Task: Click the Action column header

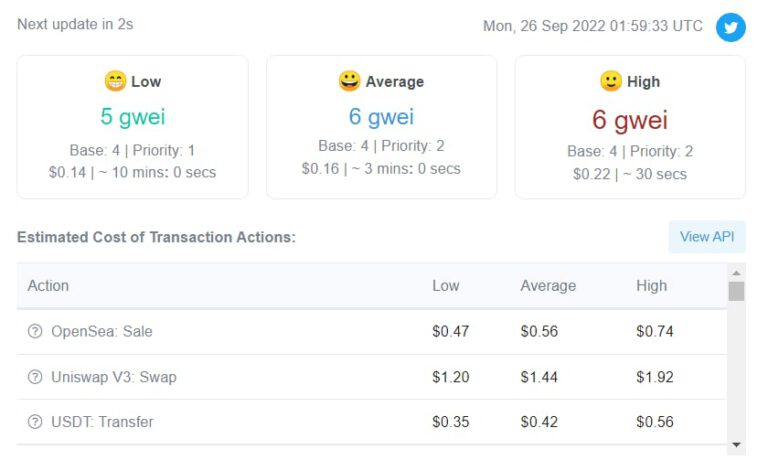Action: pyautogui.click(x=48, y=286)
